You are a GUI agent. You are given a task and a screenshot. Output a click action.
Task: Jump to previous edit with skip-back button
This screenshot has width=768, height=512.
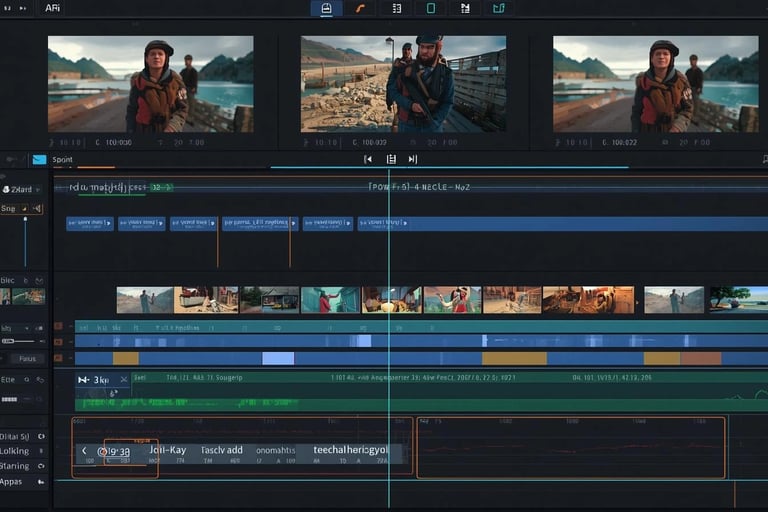[x=368, y=159]
